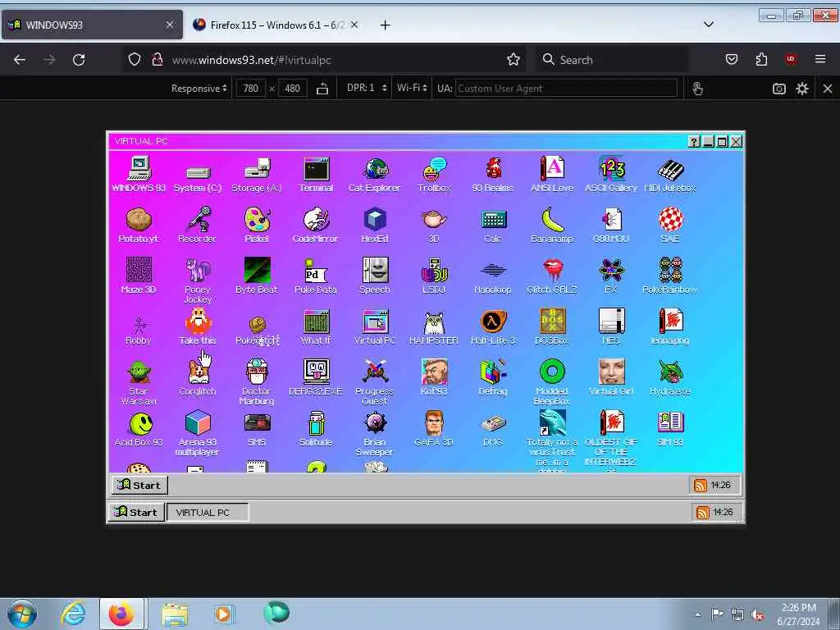
Task: Open the Defrag icon
Action: click(493, 377)
